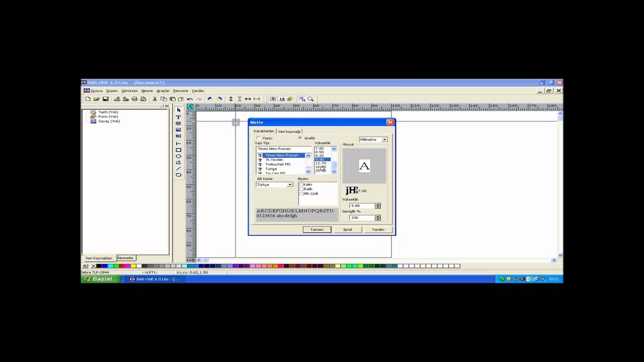Click the Open file toolbar icon

(97, 99)
